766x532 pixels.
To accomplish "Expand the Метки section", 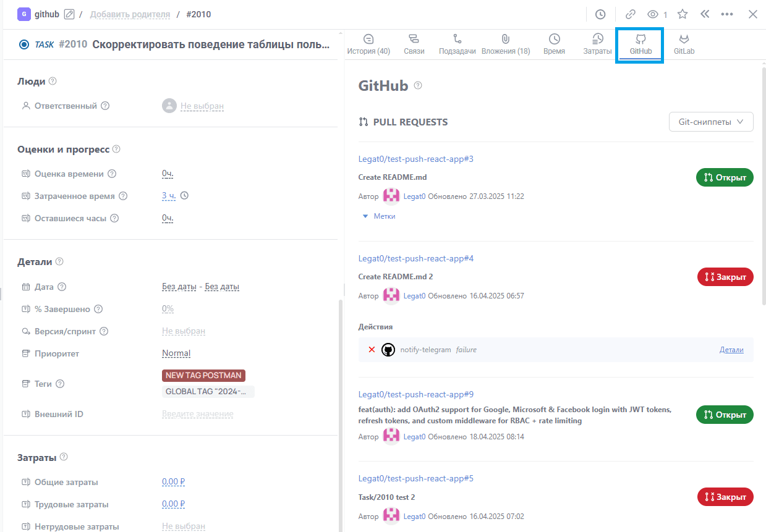I will click(x=379, y=216).
